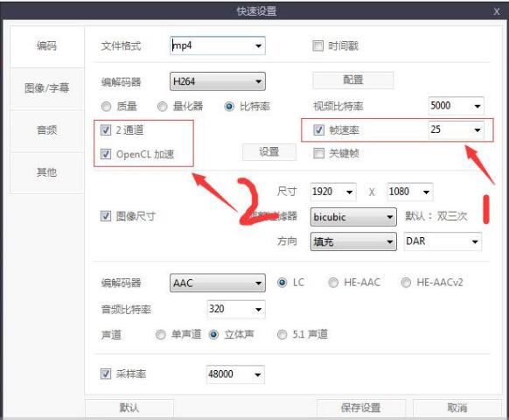509x420 pixels.
Task: Select the 量化器 radio button
Action: pyautogui.click(x=163, y=107)
